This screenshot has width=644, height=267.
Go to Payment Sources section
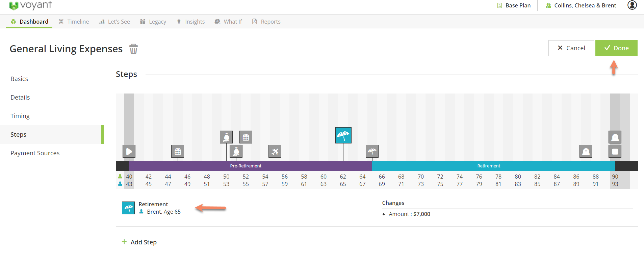tap(35, 153)
